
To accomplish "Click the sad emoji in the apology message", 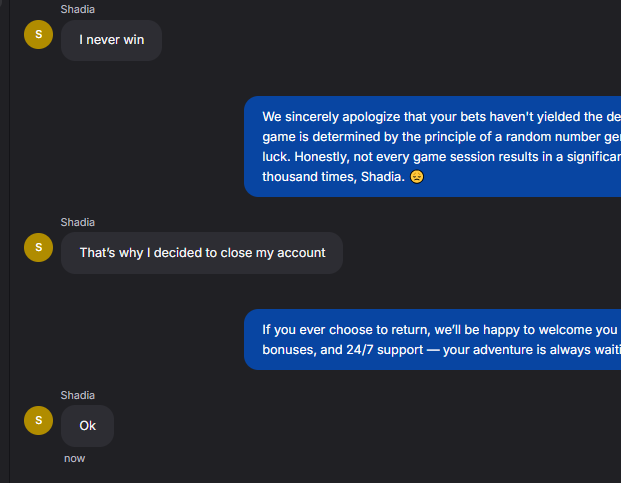I will pyautogui.click(x=417, y=177).
